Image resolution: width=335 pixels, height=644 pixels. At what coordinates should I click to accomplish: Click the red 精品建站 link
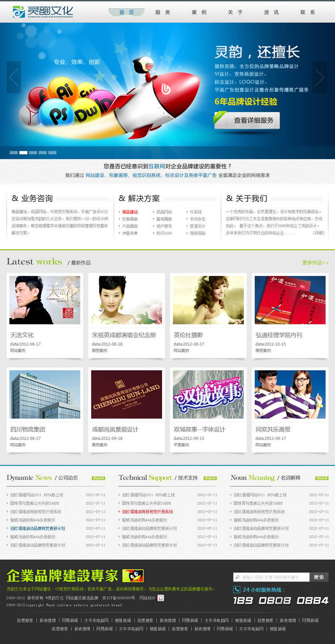tap(130, 212)
